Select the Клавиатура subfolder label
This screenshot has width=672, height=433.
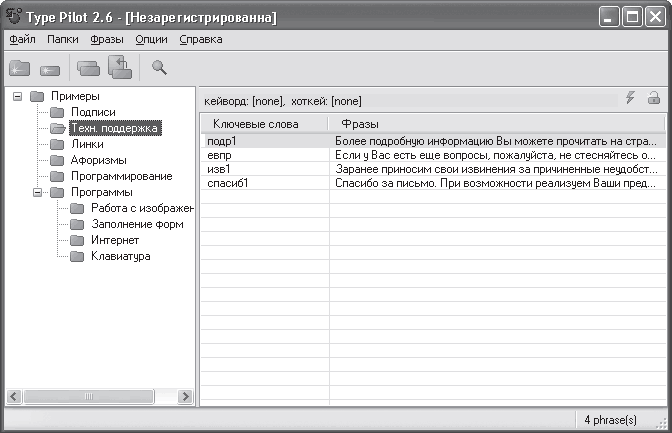pos(120,256)
